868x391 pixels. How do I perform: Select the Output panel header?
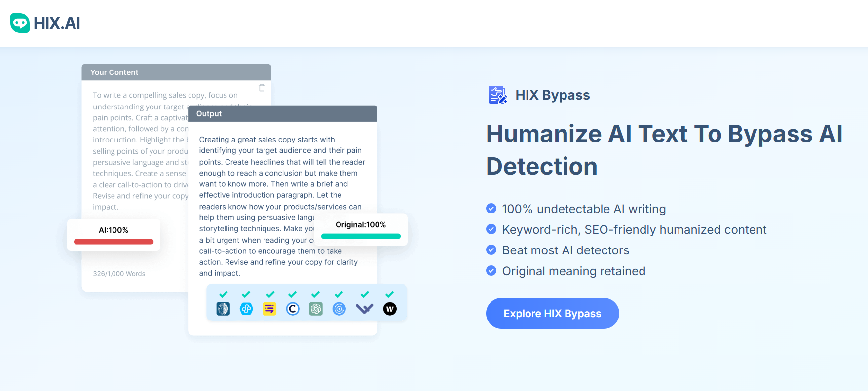click(x=283, y=114)
